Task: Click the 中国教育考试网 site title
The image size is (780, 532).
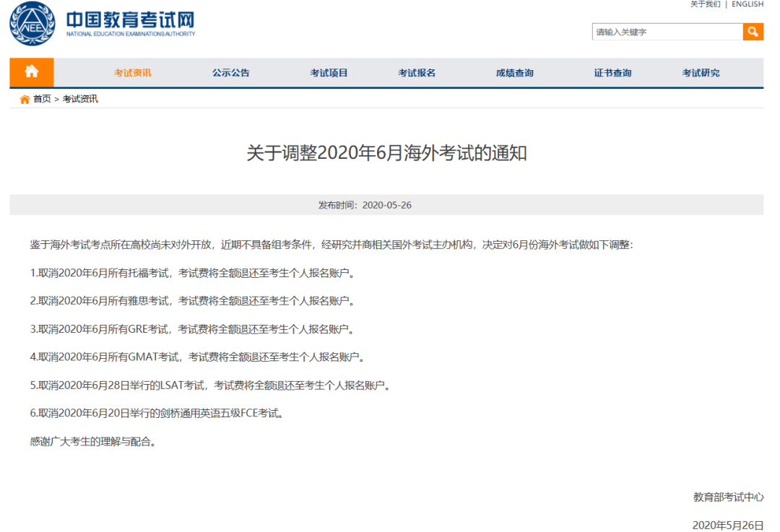Action: point(130,20)
